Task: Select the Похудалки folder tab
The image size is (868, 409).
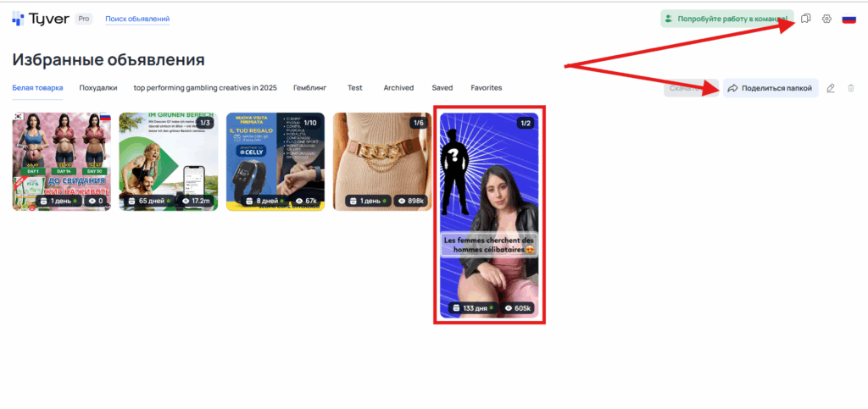Action: click(x=98, y=88)
